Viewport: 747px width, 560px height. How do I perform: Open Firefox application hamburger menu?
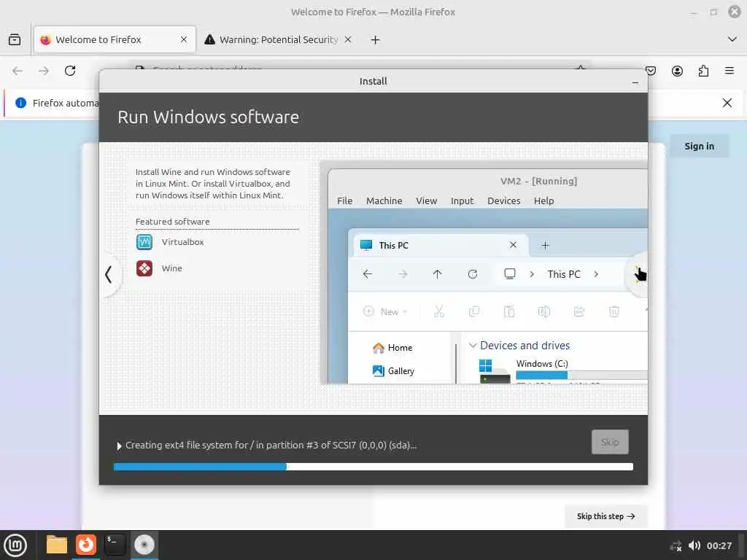729,71
